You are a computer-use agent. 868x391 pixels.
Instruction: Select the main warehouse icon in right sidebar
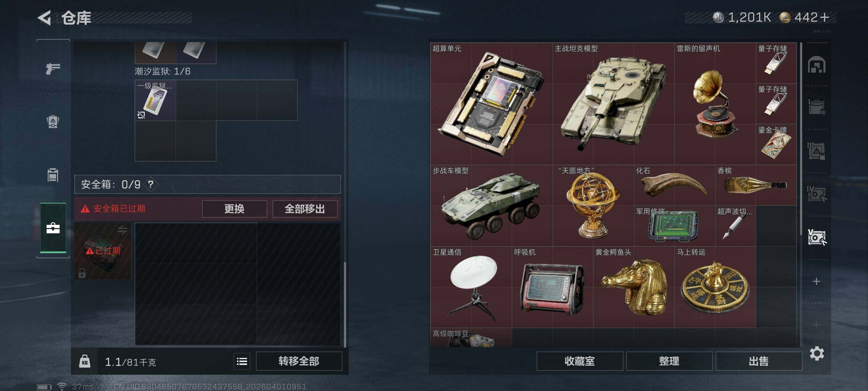[x=817, y=65]
